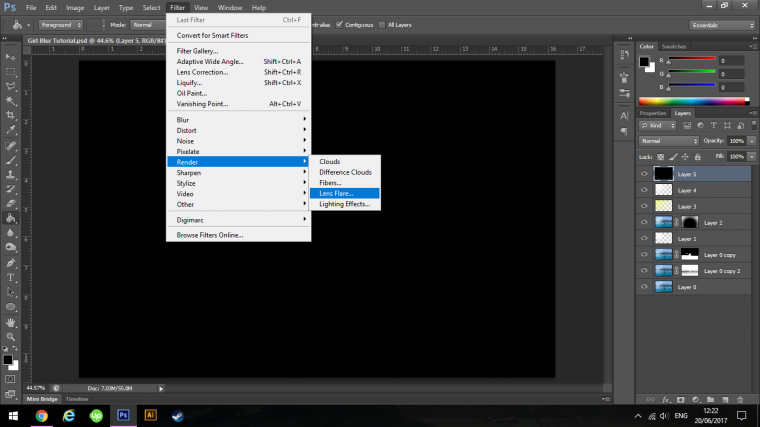The width and height of the screenshot is (760, 427).
Task: Lock transparent pixels icon
Action: point(661,157)
